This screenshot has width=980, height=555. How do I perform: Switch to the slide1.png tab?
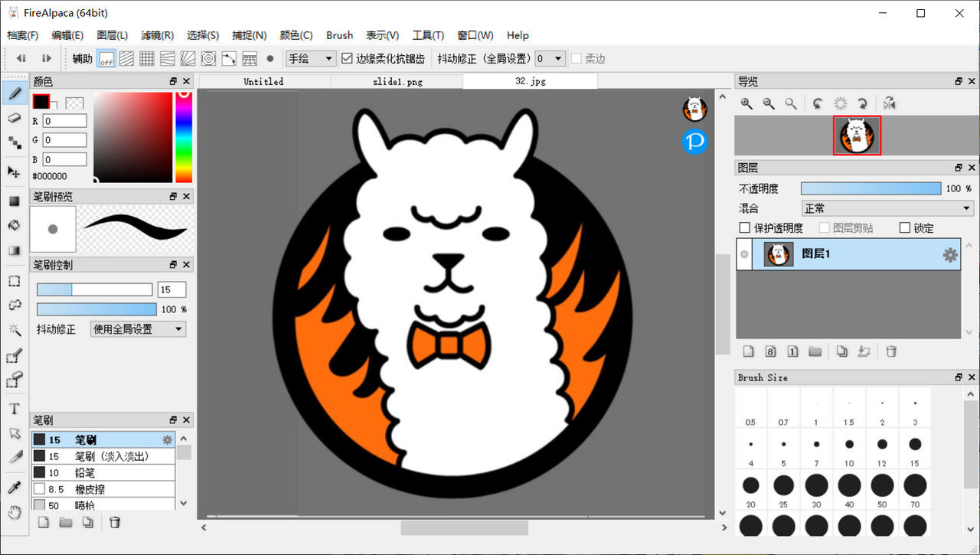pos(397,81)
